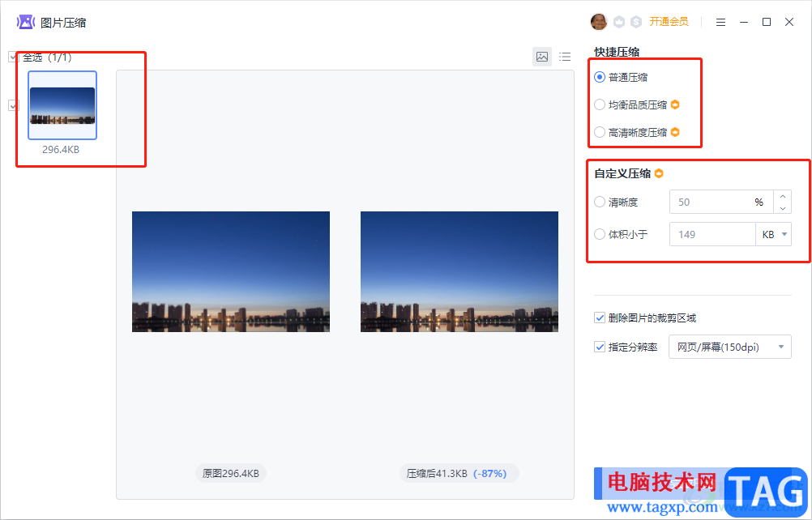Screen dimensions: 812x520
Task: Switch to list view mode
Action: (565, 57)
